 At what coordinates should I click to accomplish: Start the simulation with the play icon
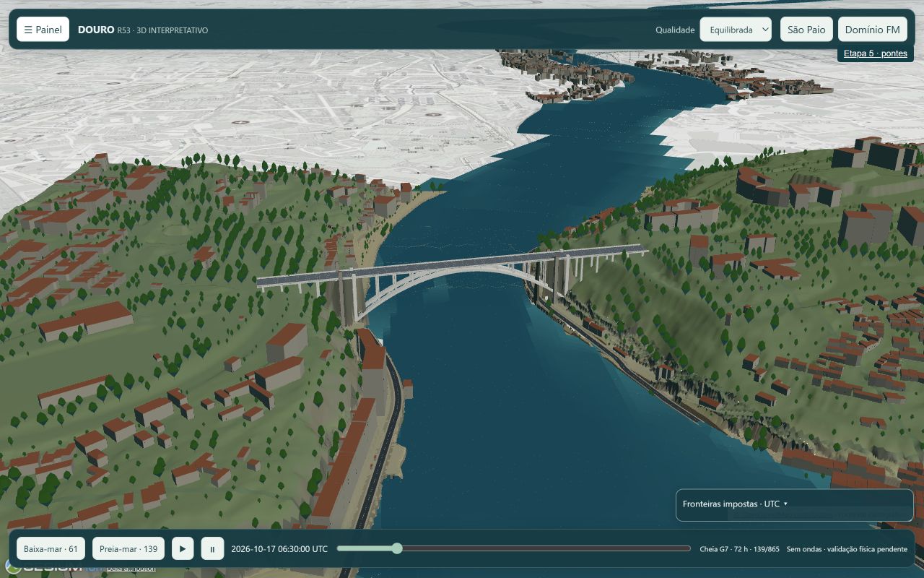tap(183, 549)
